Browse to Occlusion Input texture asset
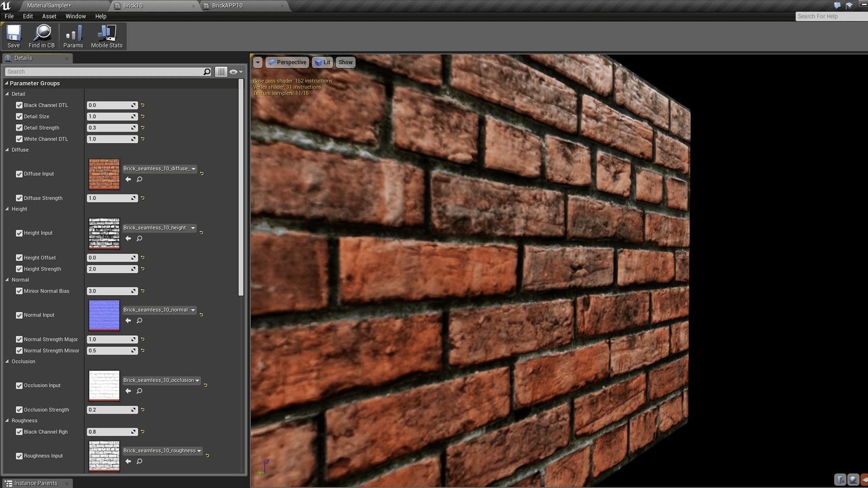868x488 pixels. 139,391
